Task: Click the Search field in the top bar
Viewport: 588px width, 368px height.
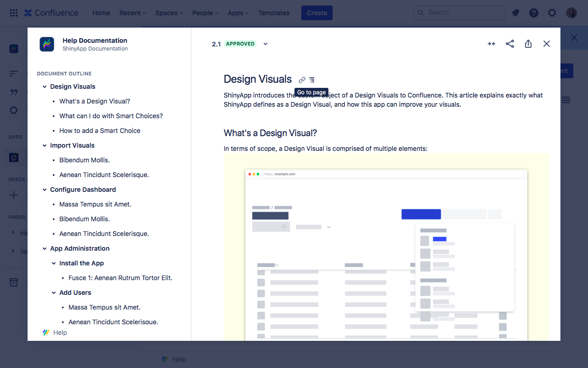Action: [x=459, y=12]
